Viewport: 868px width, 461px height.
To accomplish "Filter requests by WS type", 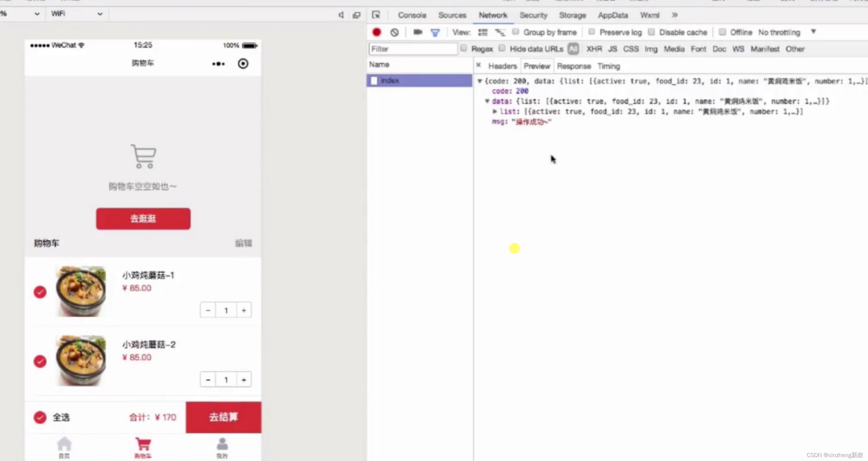I will coord(738,49).
